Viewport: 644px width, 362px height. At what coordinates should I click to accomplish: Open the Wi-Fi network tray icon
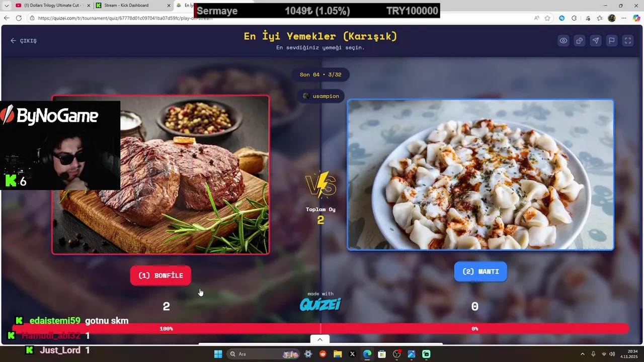pyautogui.click(x=604, y=354)
